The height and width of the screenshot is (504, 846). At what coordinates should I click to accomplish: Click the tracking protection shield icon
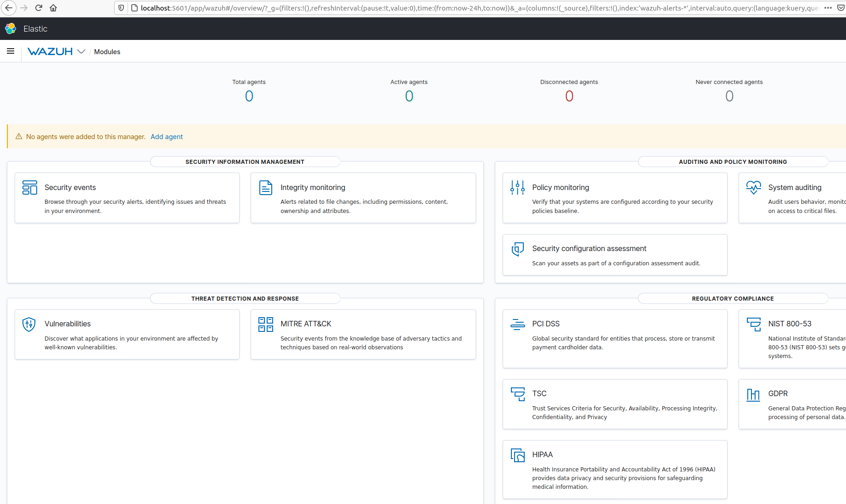[121, 8]
